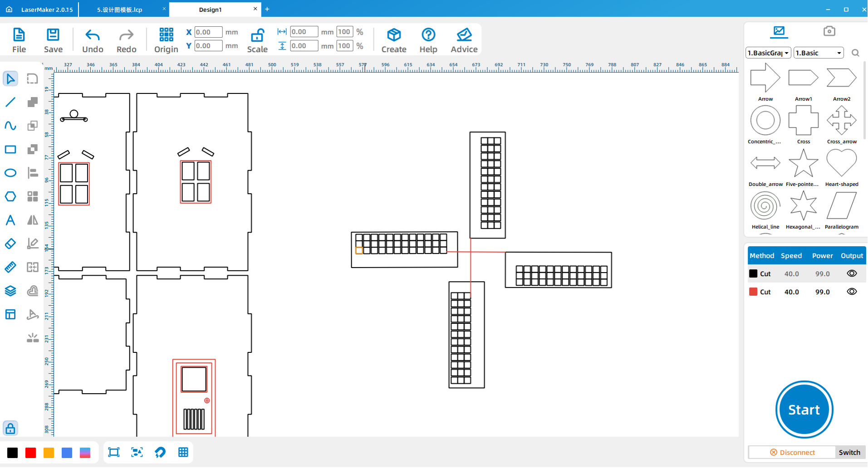The image size is (868, 468).
Task: Set the Origin reference point
Action: [166, 40]
